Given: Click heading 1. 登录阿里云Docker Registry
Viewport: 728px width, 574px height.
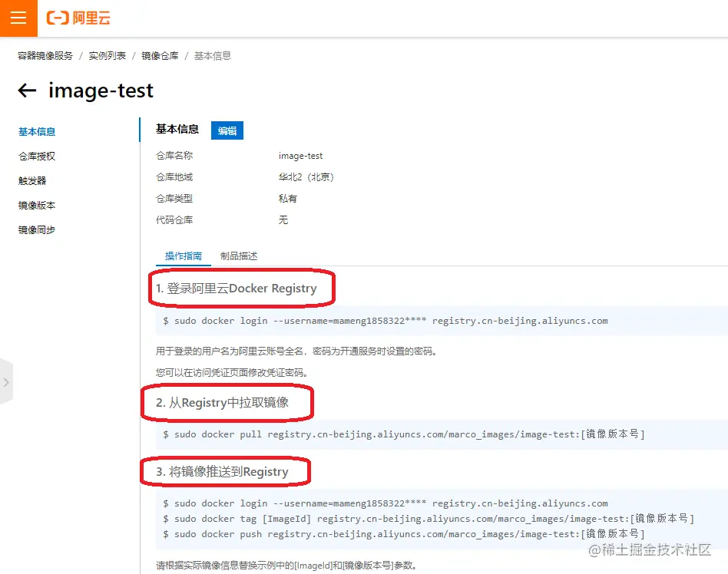Looking at the screenshot, I should point(237,289).
